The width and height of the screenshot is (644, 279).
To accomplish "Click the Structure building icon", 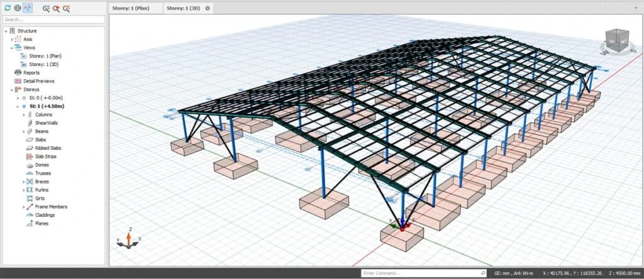I will pyautogui.click(x=12, y=31).
